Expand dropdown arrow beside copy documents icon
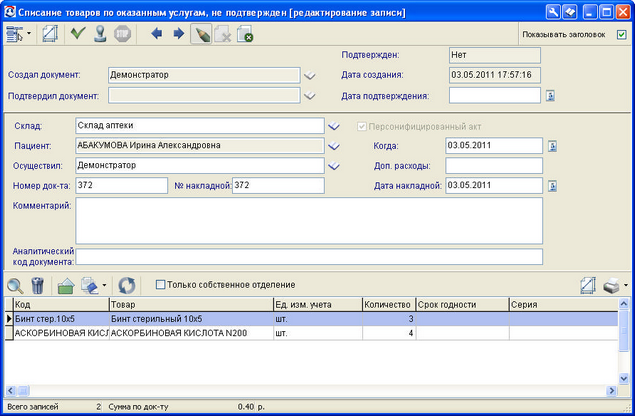 coord(104,285)
